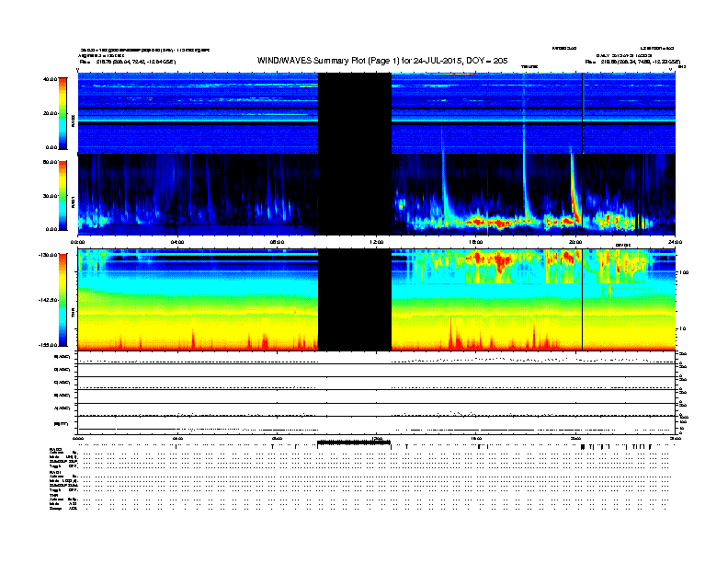Screen dimensions: 728x563
Task: Click the thick black bar in bottom timeline
Action: (x=354, y=443)
